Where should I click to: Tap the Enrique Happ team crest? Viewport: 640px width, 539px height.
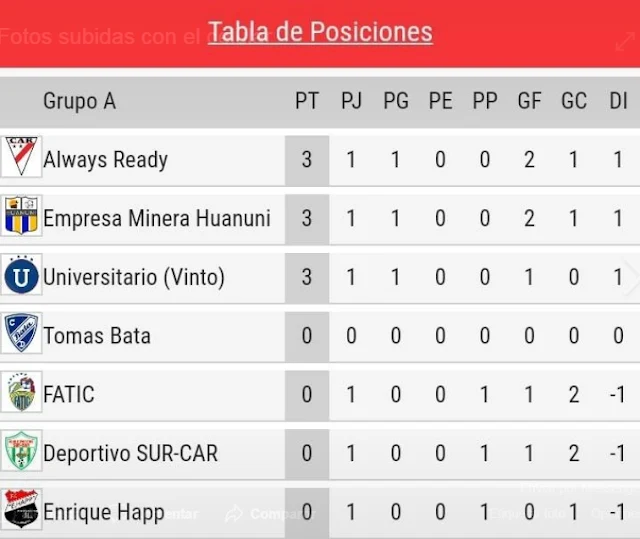coord(21,509)
